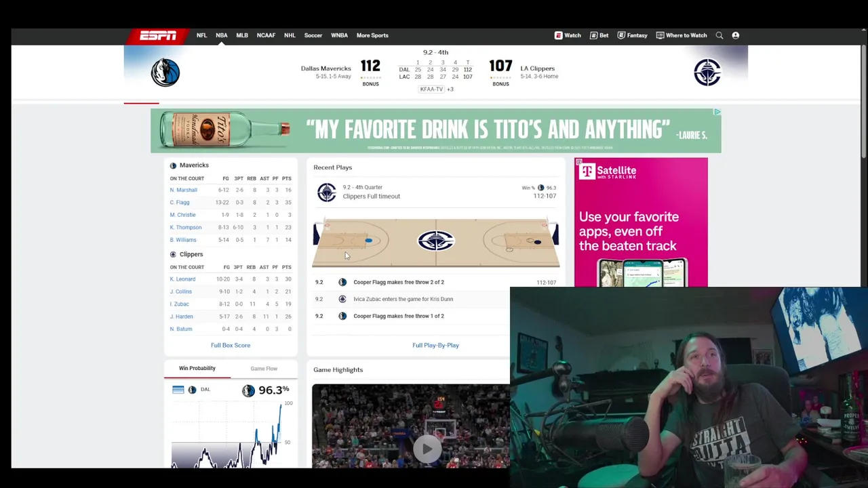Viewport: 868px width, 488px height.
Task: Open J. Collins player link
Action: pos(181,291)
